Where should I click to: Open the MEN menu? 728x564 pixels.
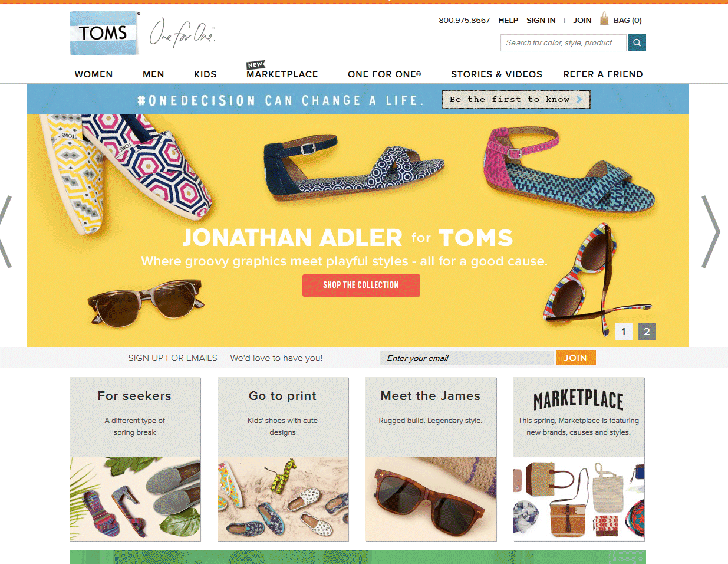click(153, 74)
